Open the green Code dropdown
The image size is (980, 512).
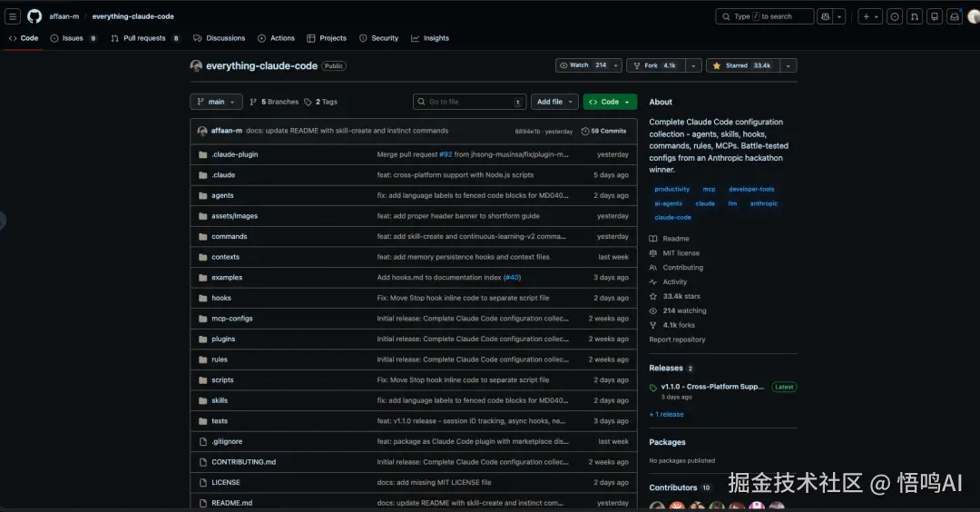(x=610, y=102)
